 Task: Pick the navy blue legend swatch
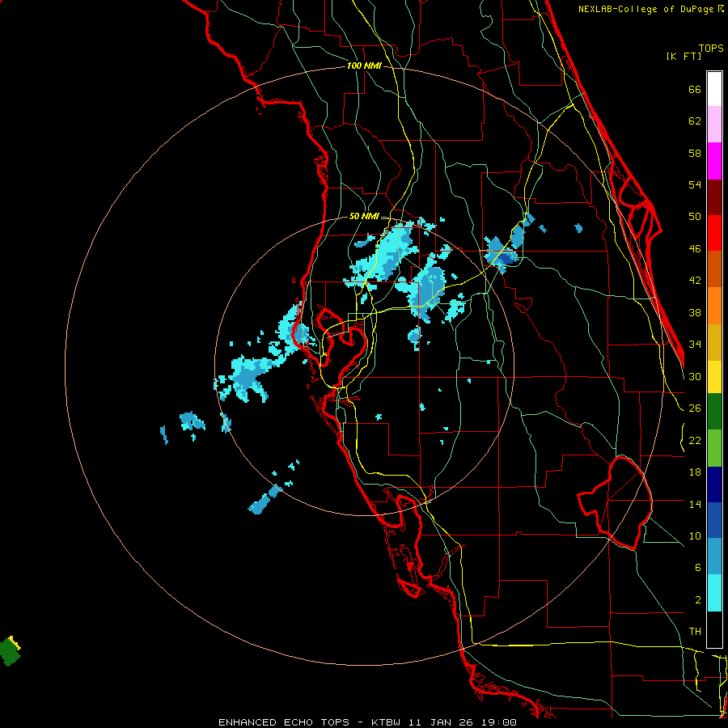[x=714, y=485]
